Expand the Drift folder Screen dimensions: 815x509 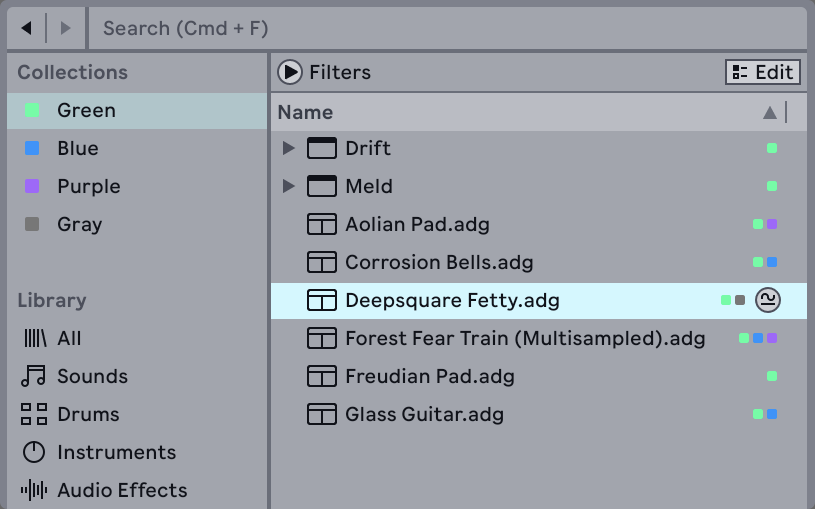[x=288, y=148]
